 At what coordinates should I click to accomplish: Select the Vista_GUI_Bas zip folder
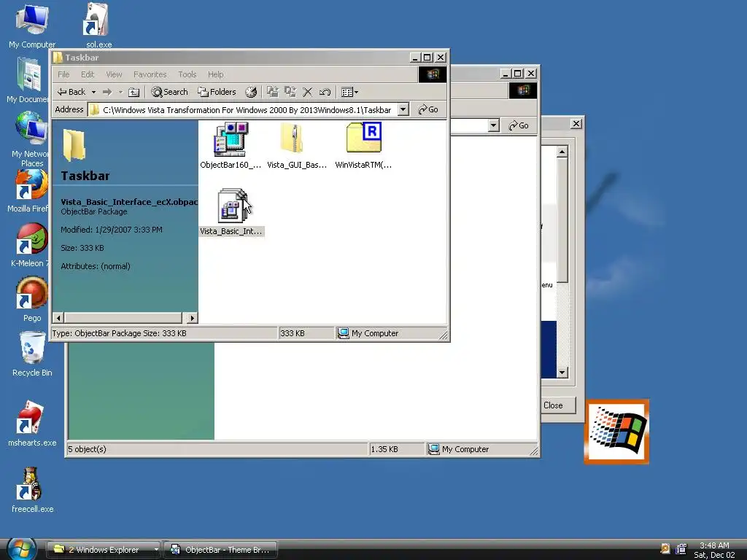pos(296,146)
